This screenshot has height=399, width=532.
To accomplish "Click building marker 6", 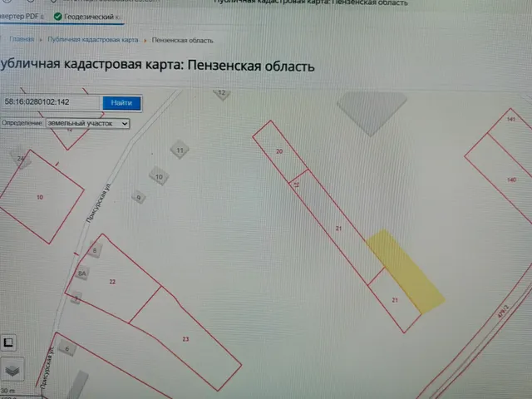I will click(67, 348).
